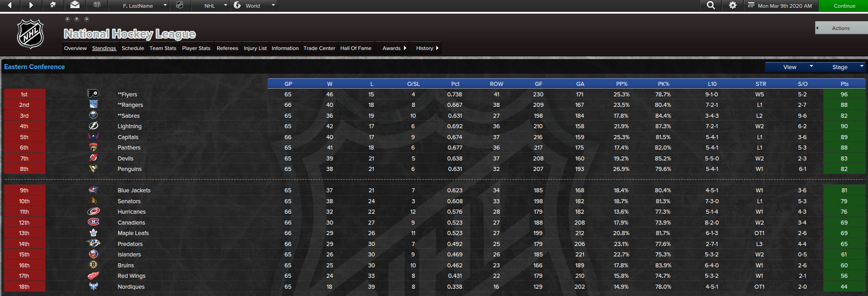Open the Hall Of Fame tab
This screenshot has width=868, height=296.
pos(356,48)
